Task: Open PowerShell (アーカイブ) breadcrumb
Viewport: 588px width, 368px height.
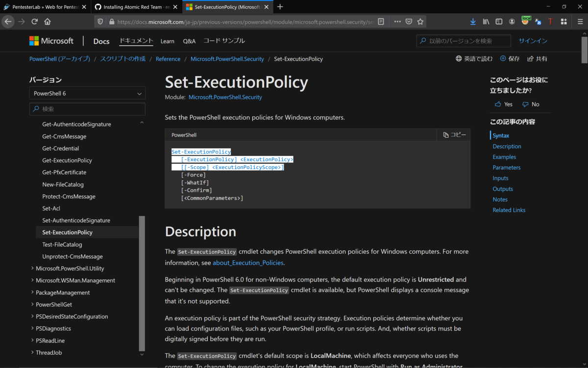Action: point(60,59)
